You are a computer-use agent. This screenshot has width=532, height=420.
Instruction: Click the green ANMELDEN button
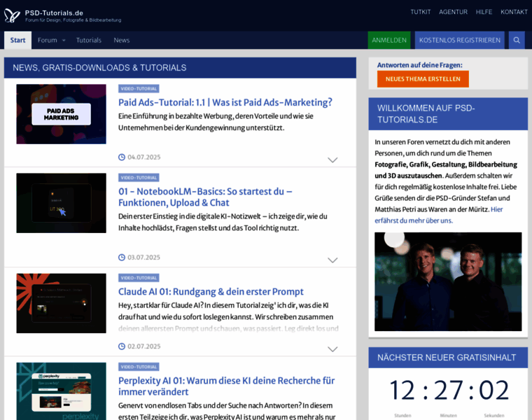388,40
